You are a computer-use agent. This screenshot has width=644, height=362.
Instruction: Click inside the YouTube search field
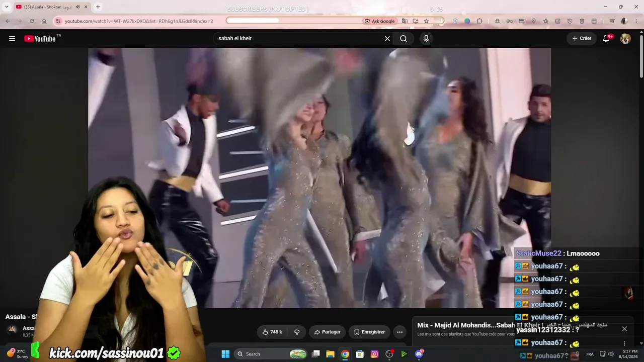point(299,39)
